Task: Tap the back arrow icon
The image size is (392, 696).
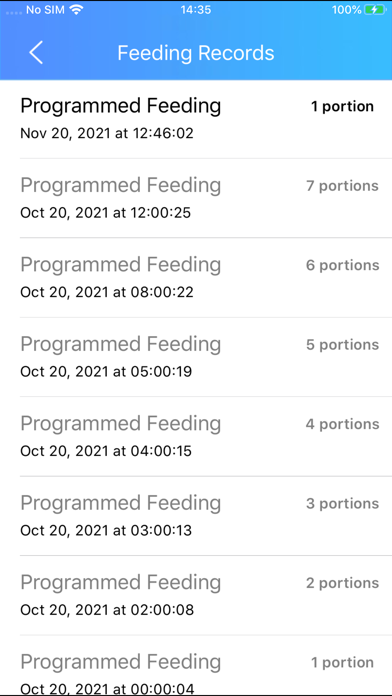Action: click(x=36, y=53)
